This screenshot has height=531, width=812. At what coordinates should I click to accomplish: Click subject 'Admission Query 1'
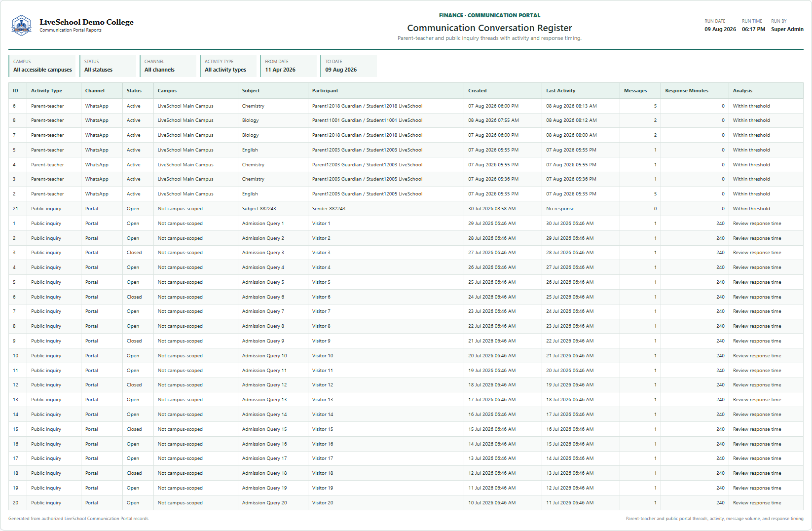262,224
